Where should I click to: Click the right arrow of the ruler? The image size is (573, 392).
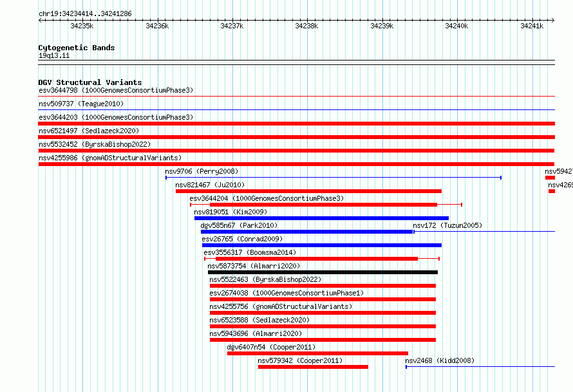552,20
